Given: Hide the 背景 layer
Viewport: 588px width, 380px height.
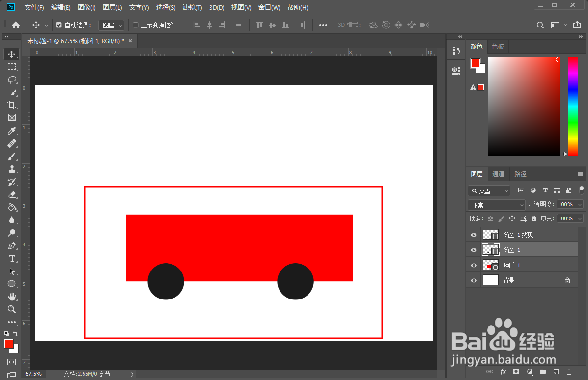Looking at the screenshot, I should click(474, 281).
